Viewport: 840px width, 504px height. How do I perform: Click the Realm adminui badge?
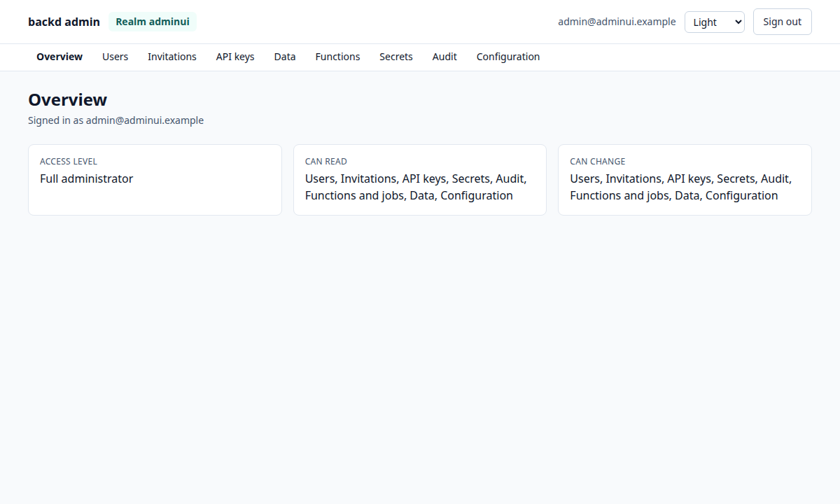point(153,22)
